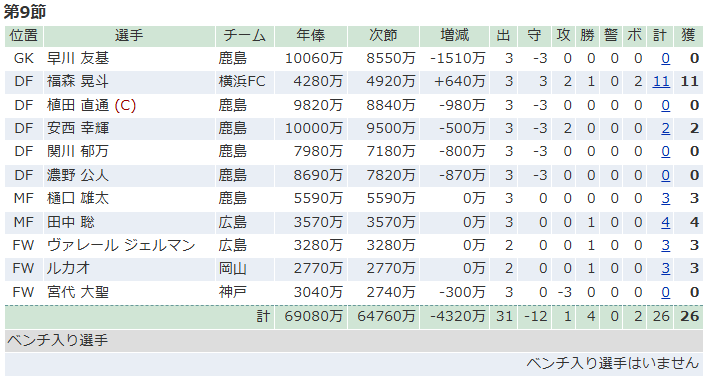Screen dimensions: 705x379
Task: Open ルカオ points total link
Action: pyautogui.click(x=665, y=268)
